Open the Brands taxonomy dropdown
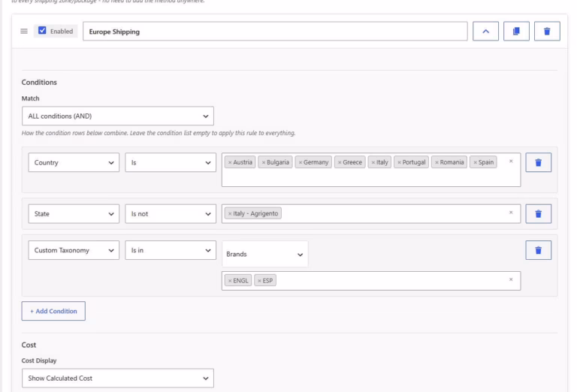The width and height of the screenshot is (577, 392). click(x=265, y=254)
